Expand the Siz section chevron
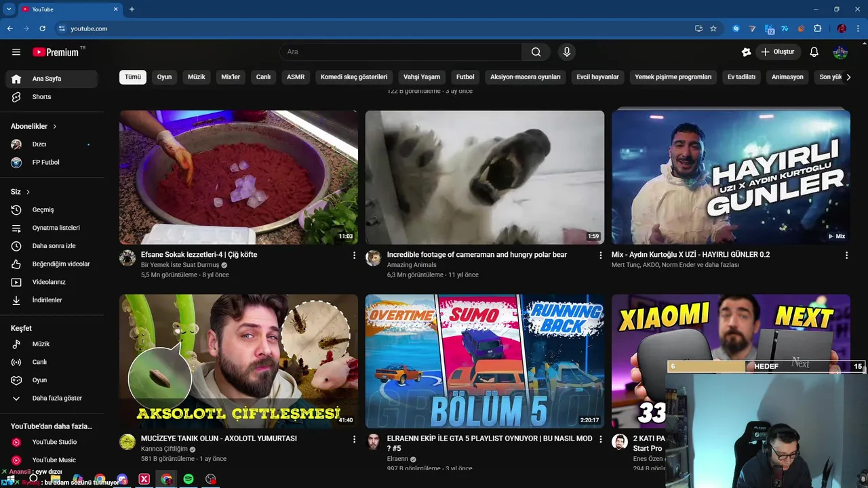 click(28, 192)
